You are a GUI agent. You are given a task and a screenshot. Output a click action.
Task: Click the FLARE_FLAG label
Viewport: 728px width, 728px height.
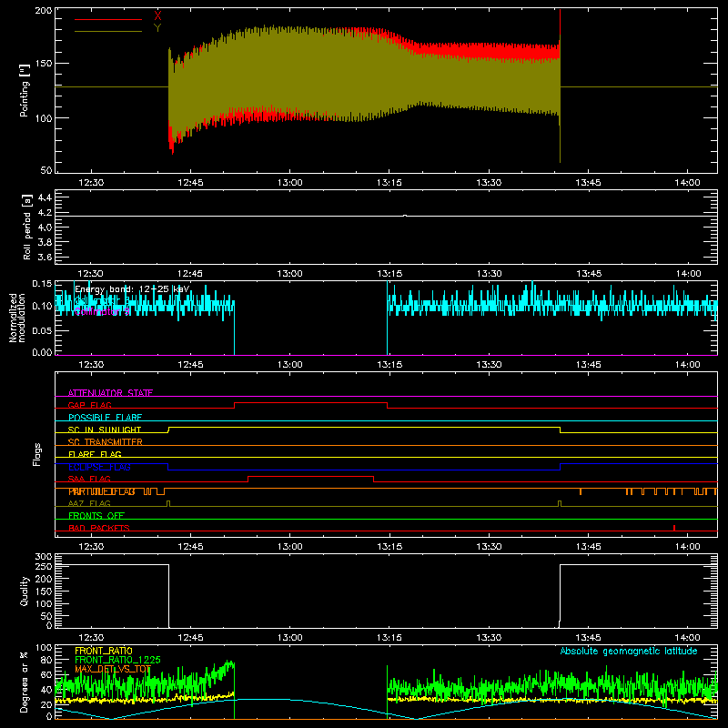pos(95,454)
